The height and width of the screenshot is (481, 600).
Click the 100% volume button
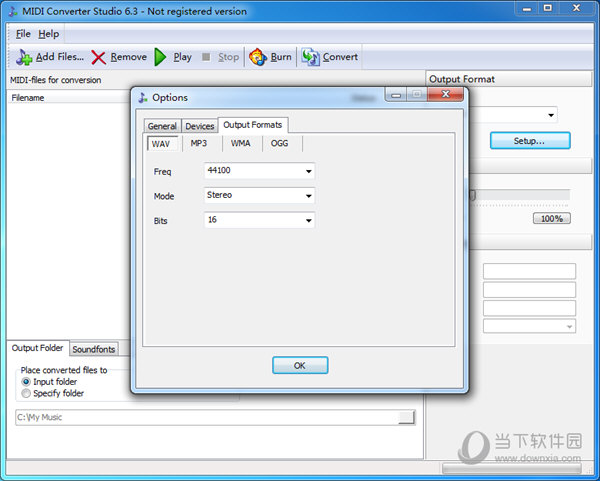pos(552,218)
